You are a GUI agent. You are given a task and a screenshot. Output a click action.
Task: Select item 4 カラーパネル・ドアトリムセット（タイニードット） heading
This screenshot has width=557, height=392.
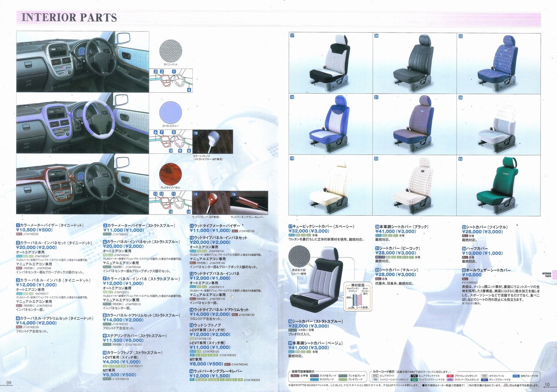[x=55, y=318]
